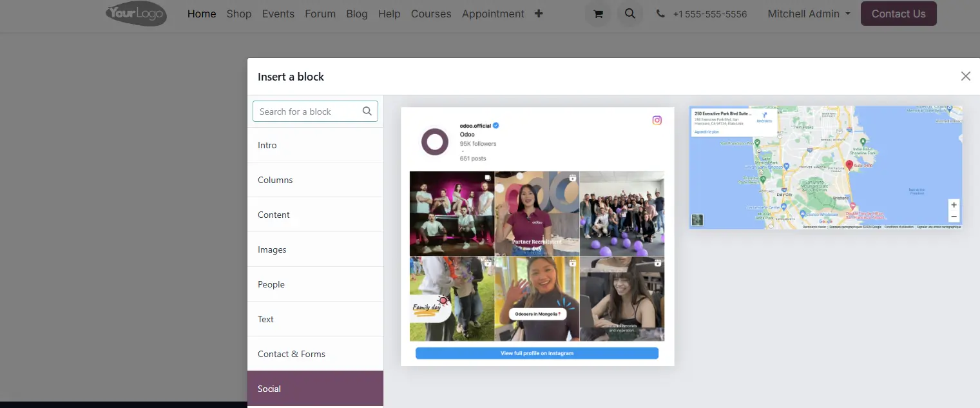Toggle the map satellite layer thumbnail
This screenshot has height=408, width=980.
(x=697, y=220)
